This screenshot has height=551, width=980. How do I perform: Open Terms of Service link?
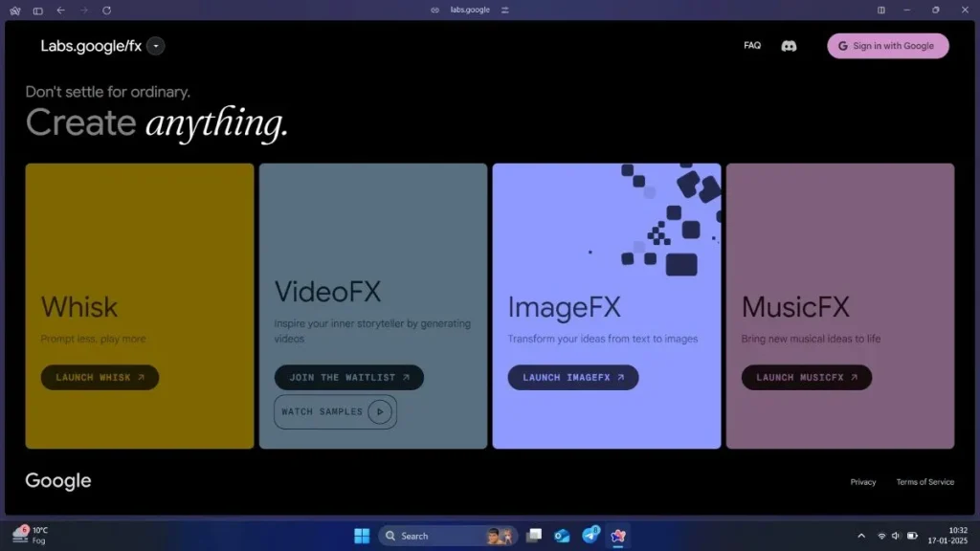[925, 482]
